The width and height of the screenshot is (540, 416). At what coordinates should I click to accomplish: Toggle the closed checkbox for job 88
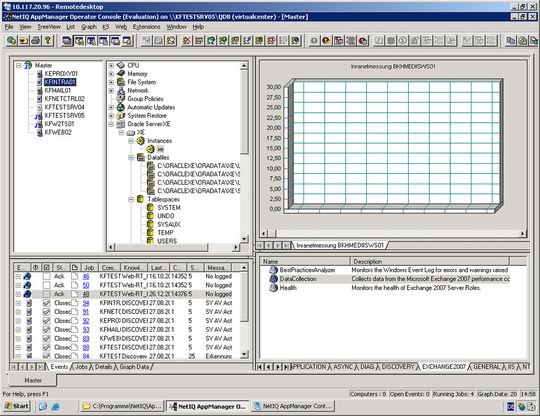coord(46,347)
